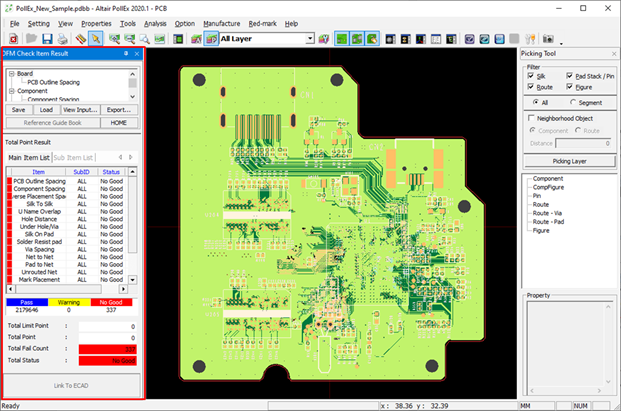Image resolution: width=621 pixels, height=411 pixels.
Task: Activate the Select arrow pointer tool
Action: [x=96, y=38]
